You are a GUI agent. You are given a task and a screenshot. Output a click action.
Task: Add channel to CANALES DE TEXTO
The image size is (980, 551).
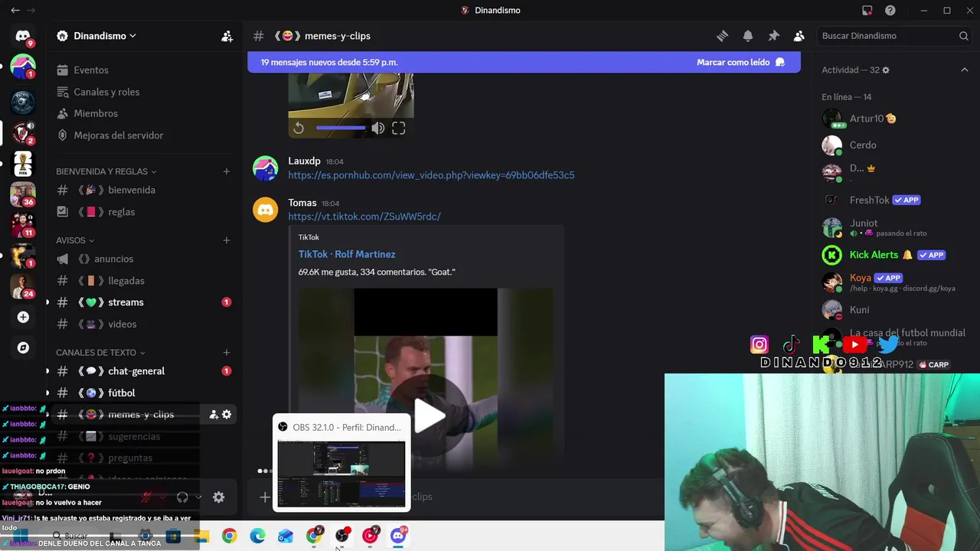[227, 353]
